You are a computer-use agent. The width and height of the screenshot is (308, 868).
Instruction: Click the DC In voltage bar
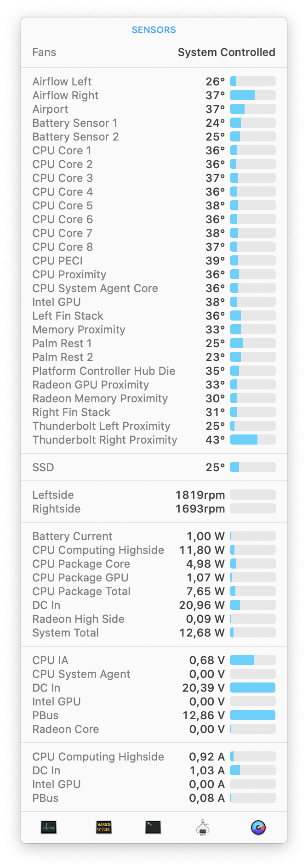click(x=252, y=688)
